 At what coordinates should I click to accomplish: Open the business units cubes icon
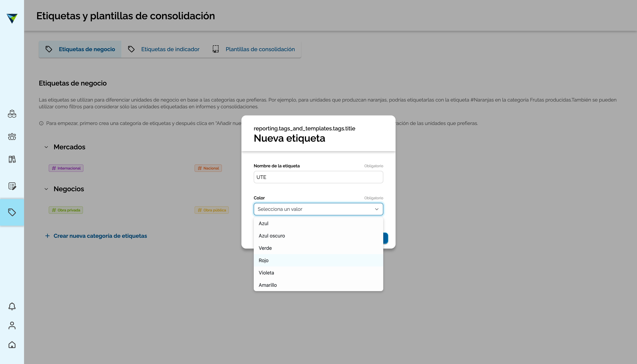pos(12,114)
